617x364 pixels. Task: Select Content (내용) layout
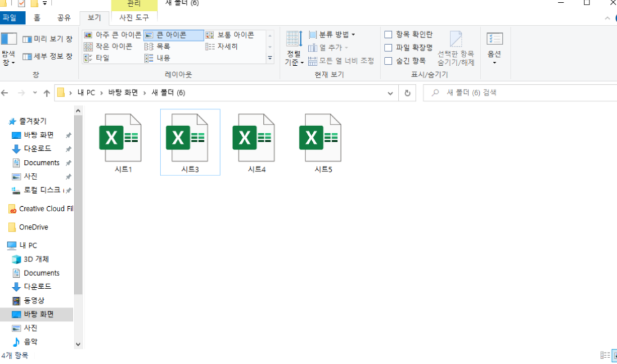157,58
